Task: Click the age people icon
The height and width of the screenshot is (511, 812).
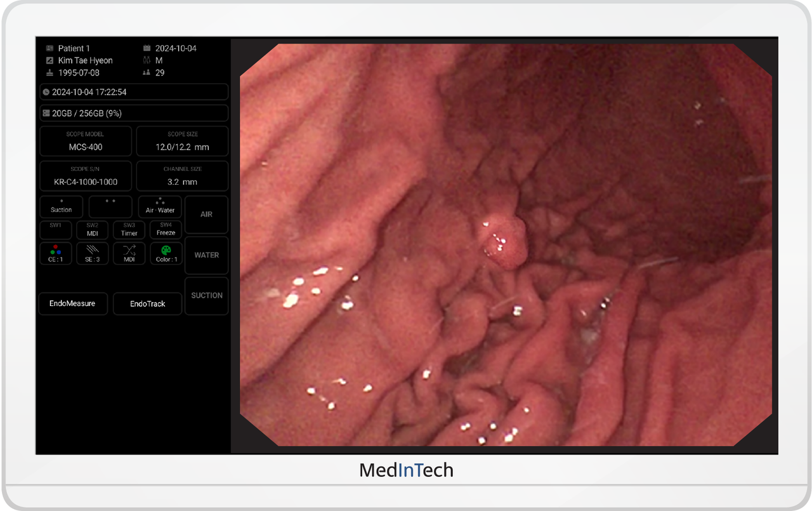Action: [x=147, y=72]
